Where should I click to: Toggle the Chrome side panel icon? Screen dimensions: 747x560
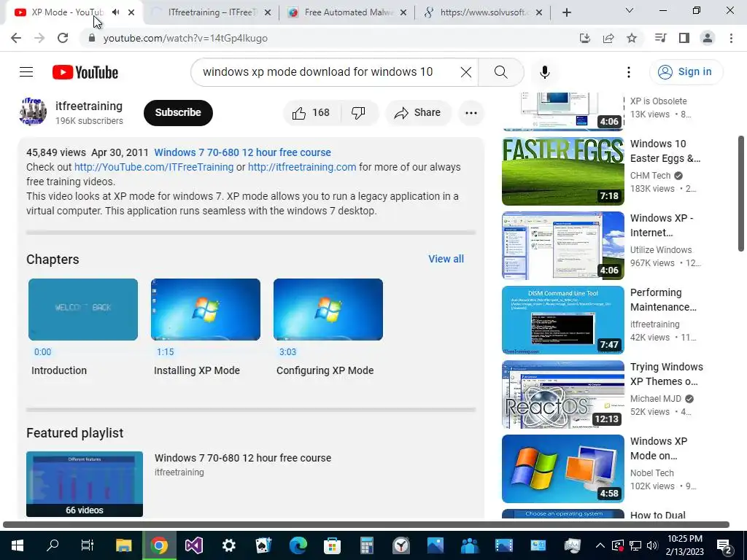pos(684,38)
